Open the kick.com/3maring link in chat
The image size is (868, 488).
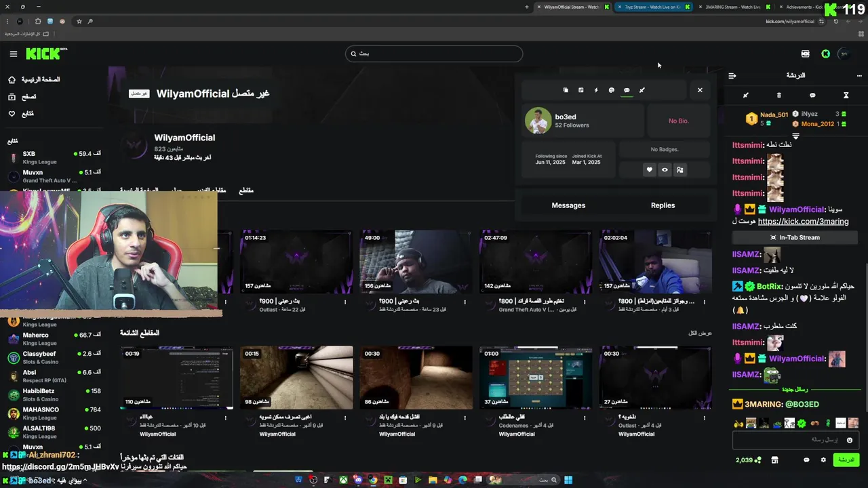coord(803,222)
